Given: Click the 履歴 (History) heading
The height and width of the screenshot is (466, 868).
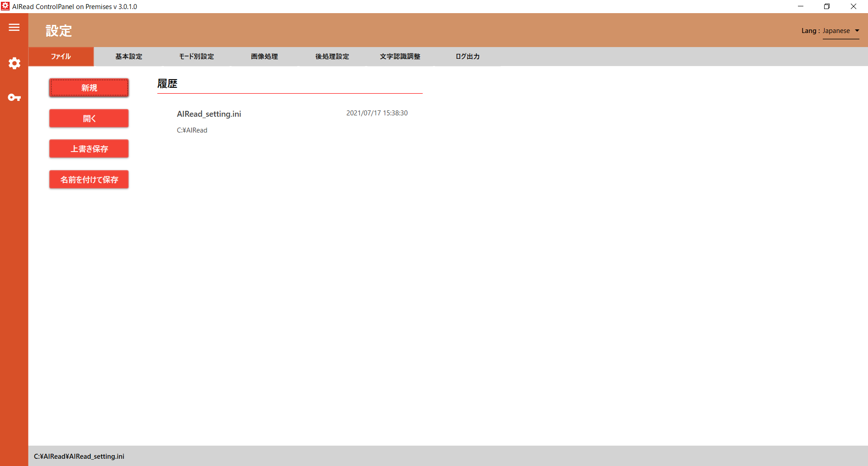Looking at the screenshot, I should [x=167, y=83].
